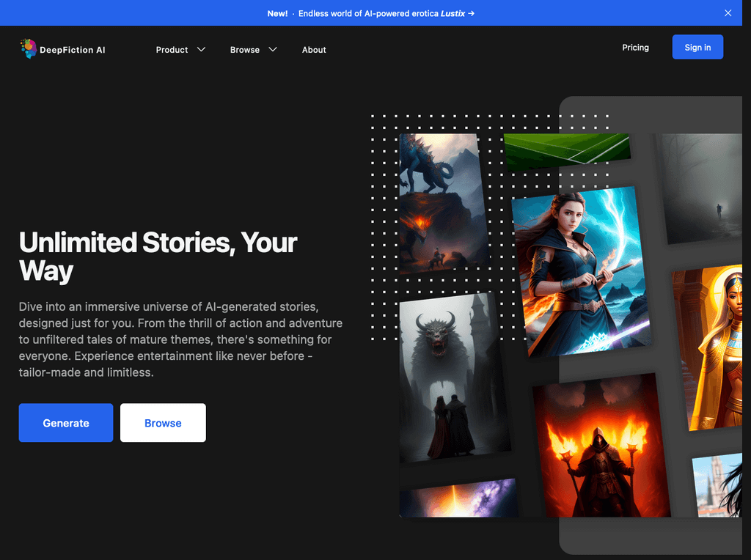Open the hooded figure with flaming torches image
751x560 pixels.
click(x=601, y=446)
